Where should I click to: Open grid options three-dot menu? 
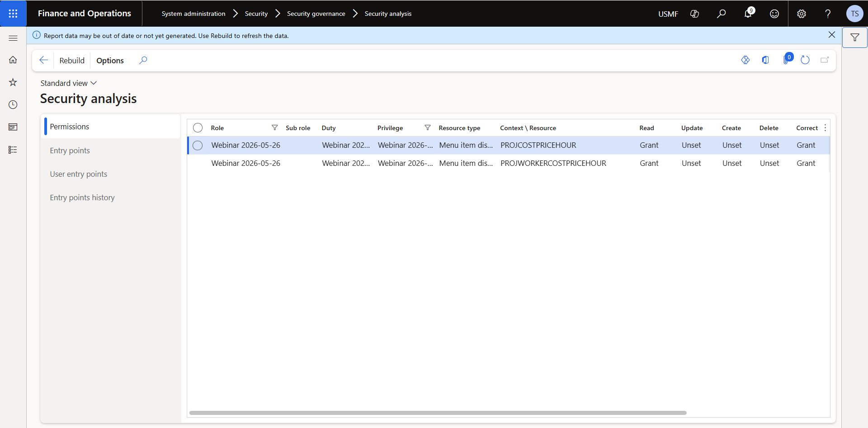(825, 128)
